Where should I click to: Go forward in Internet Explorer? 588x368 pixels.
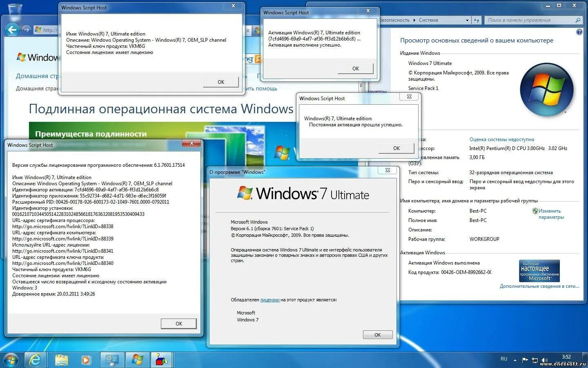point(26,29)
